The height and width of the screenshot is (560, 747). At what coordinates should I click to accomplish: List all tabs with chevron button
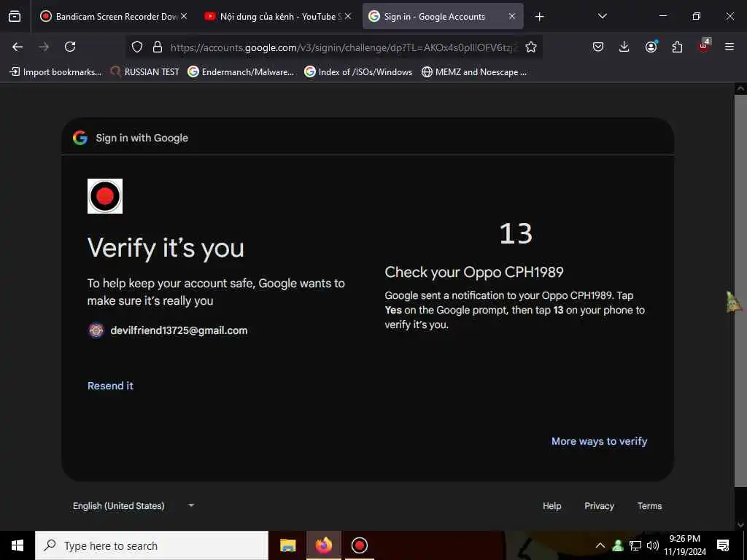click(x=602, y=16)
